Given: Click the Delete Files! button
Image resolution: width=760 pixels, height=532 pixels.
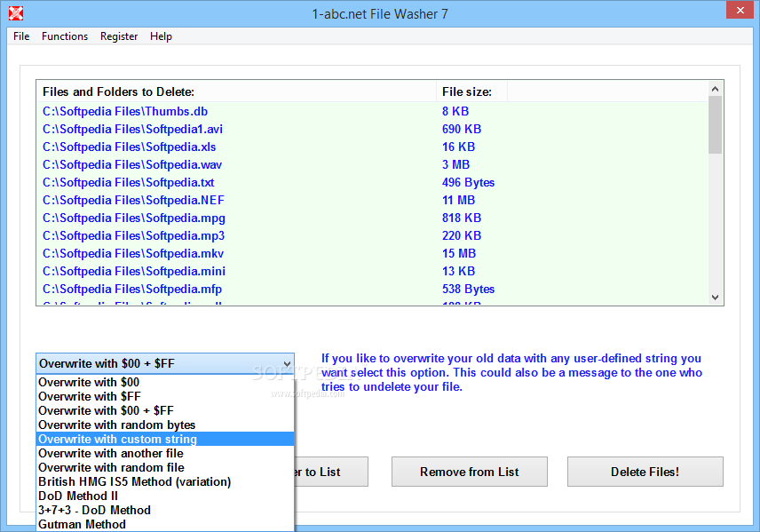Looking at the screenshot, I should tap(645, 472).
